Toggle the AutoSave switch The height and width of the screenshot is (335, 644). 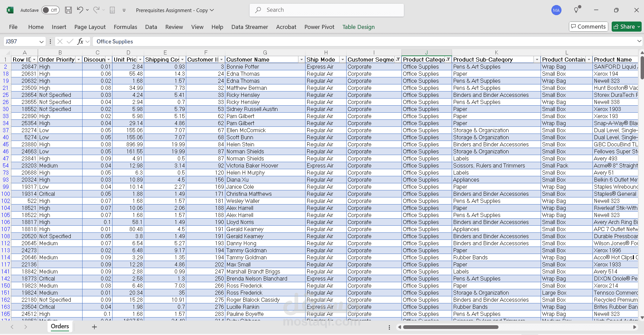tap(51, 10)
